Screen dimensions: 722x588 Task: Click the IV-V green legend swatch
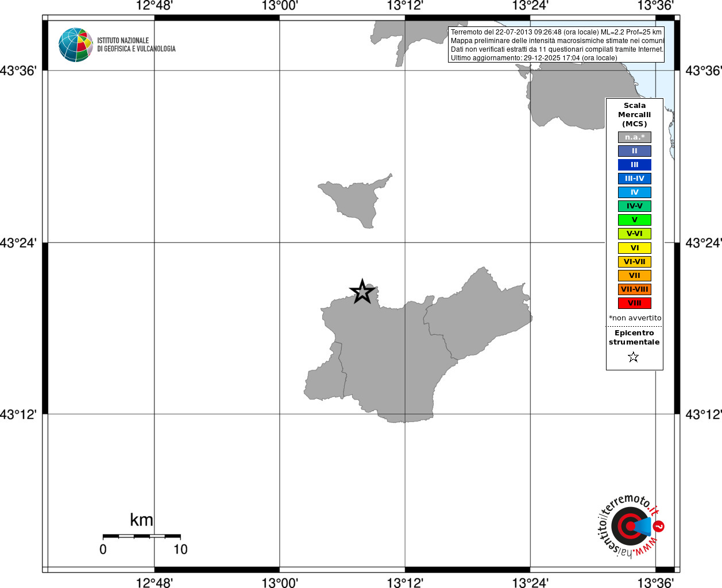pos(635,206)
